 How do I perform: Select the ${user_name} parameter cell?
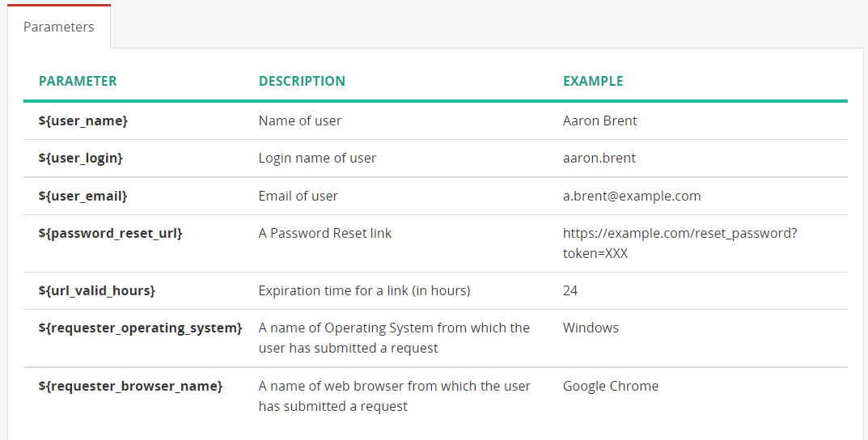(x=83, y=121)
